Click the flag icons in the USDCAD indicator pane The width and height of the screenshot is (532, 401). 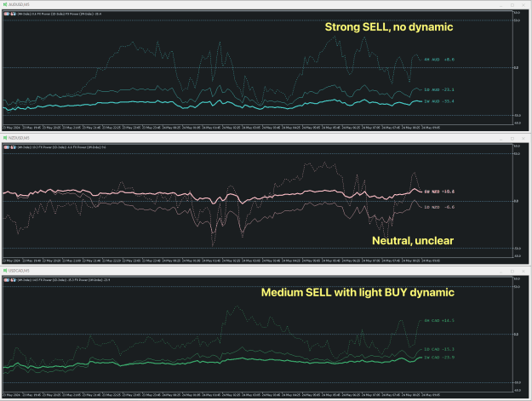click(10, 280)
